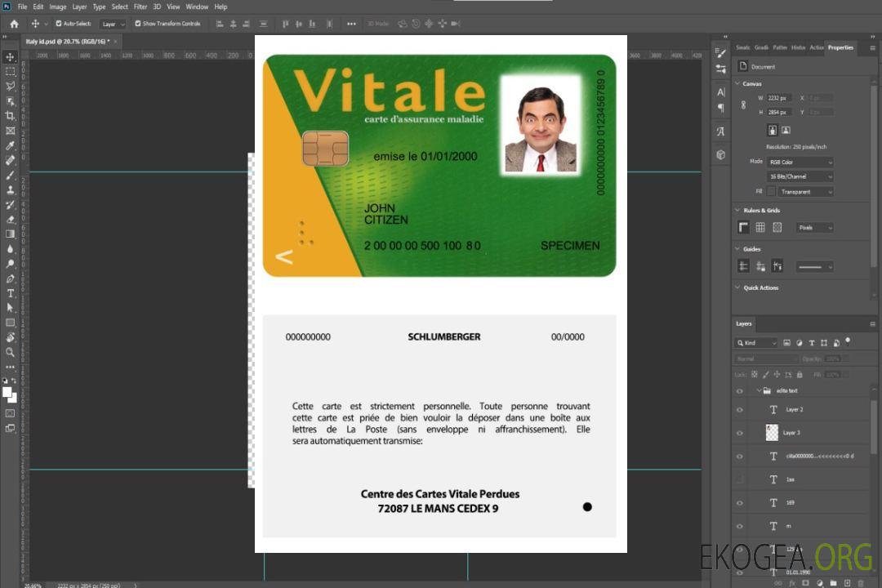Open more align options ellipsis
882x588 pixels.
351,24
